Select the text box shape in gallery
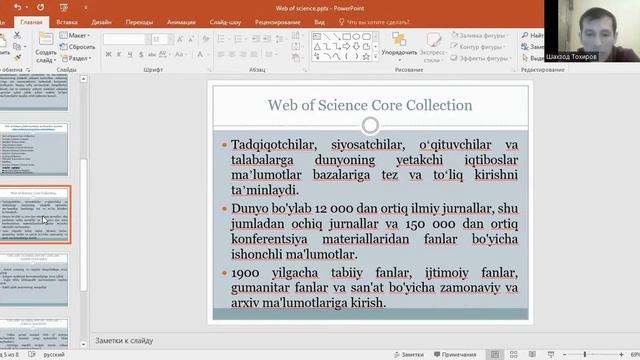This screenshot has width=640, height=360. click(x=317, y=37)
